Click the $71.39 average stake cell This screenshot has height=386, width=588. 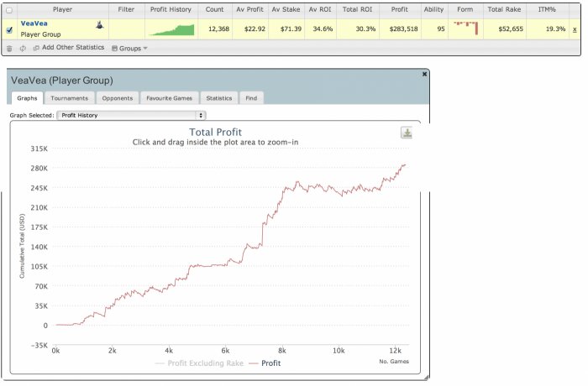tap(291, 29)
